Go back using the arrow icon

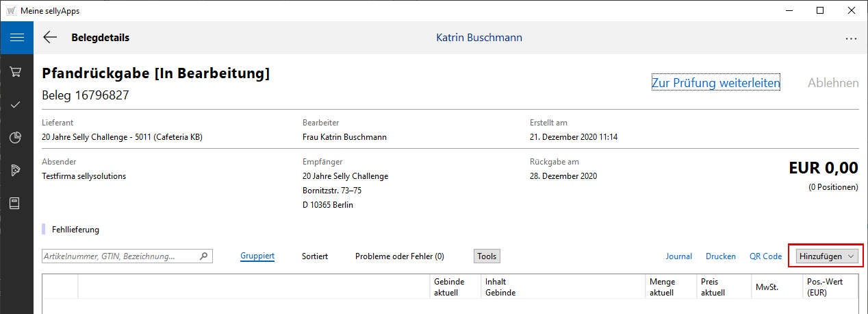[50, 38]
